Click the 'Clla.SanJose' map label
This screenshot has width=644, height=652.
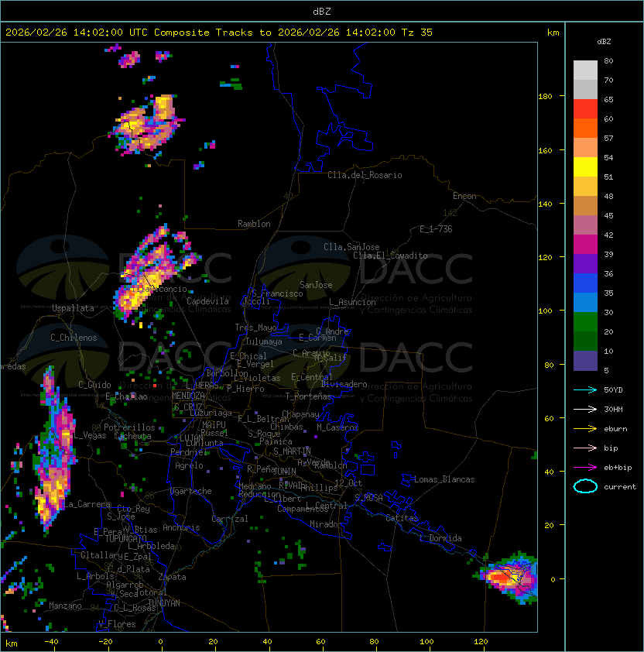(x=351, y=247)
